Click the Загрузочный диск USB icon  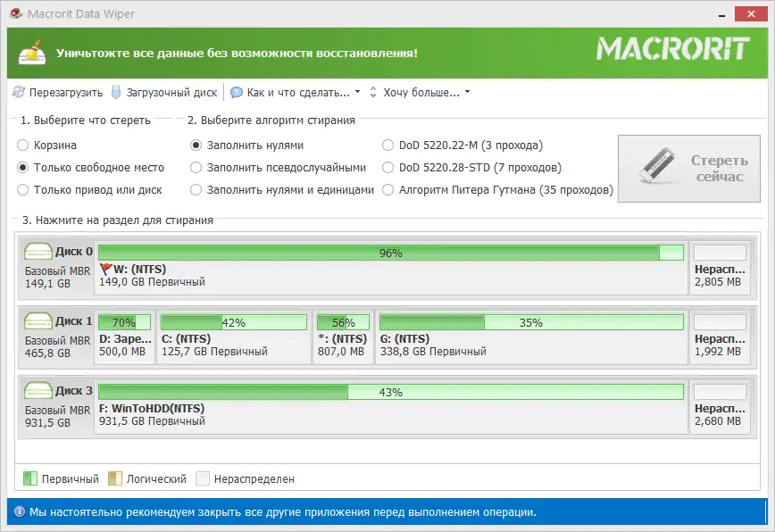pos(116,92)
